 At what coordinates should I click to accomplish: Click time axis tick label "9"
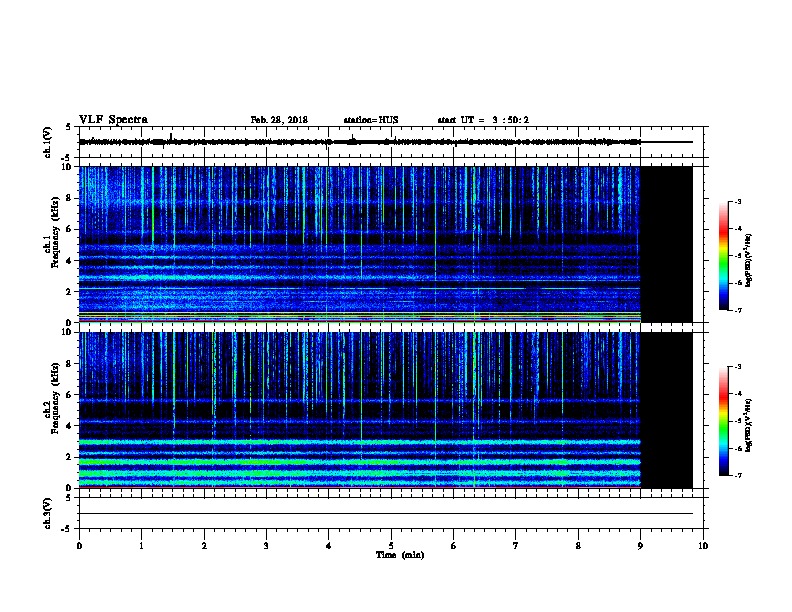(x=640, y=546)
